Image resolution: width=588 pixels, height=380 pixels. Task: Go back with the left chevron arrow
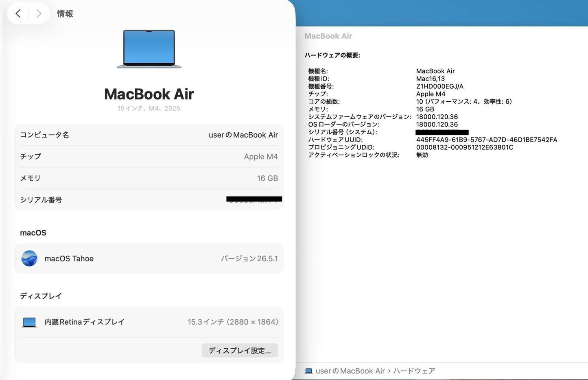click(18, 13)
